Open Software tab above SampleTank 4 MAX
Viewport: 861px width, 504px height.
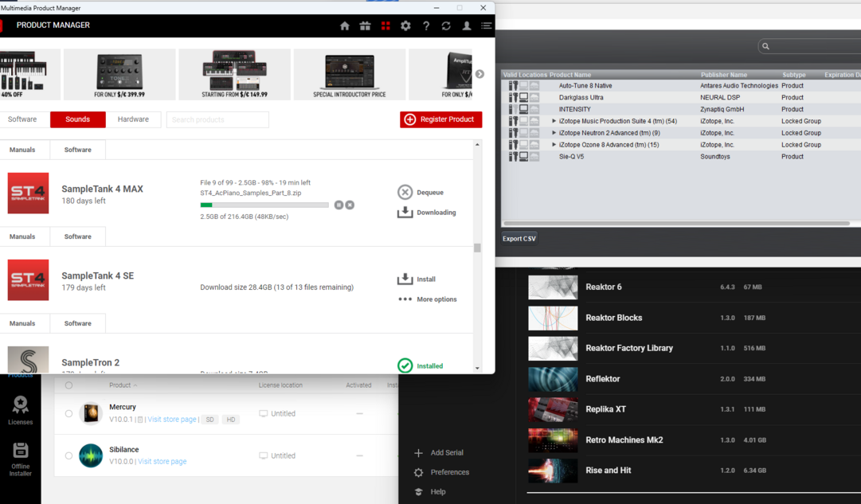pyautogui.click(x=77, y=150)
